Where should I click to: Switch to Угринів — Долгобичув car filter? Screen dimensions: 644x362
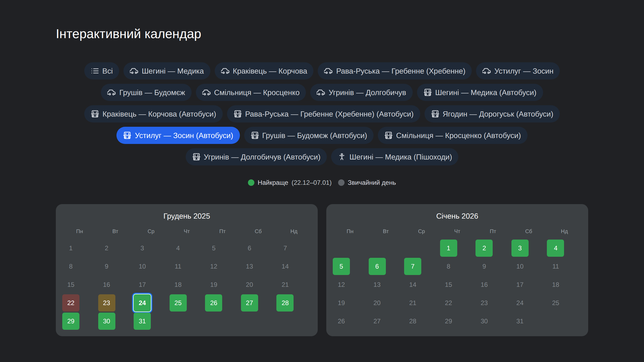361,92
